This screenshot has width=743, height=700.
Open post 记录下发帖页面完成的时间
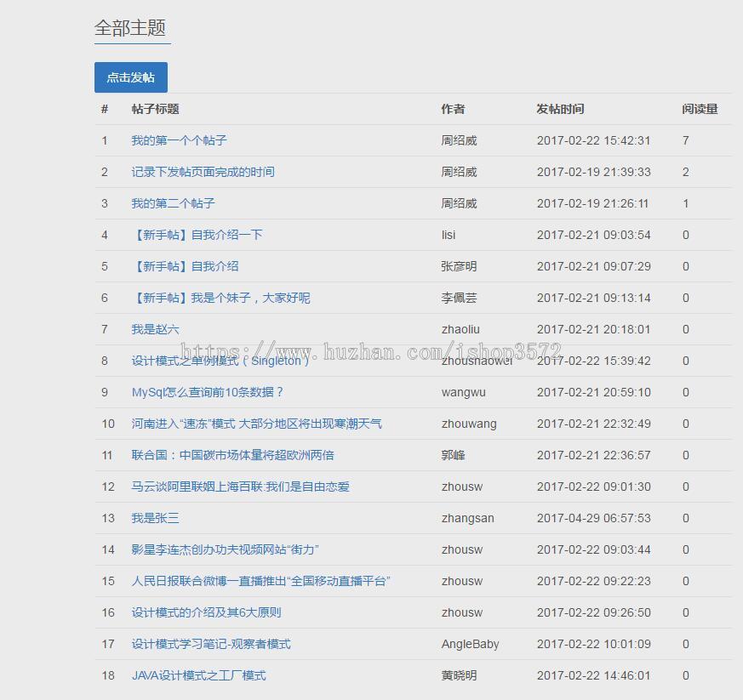click(x=203, y=172)
